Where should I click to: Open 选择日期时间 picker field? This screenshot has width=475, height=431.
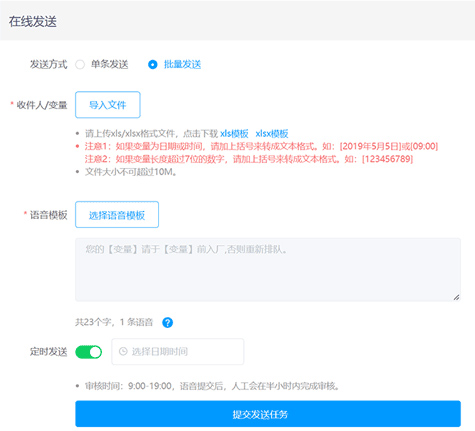pyautogui.click(x=178, y=352)
